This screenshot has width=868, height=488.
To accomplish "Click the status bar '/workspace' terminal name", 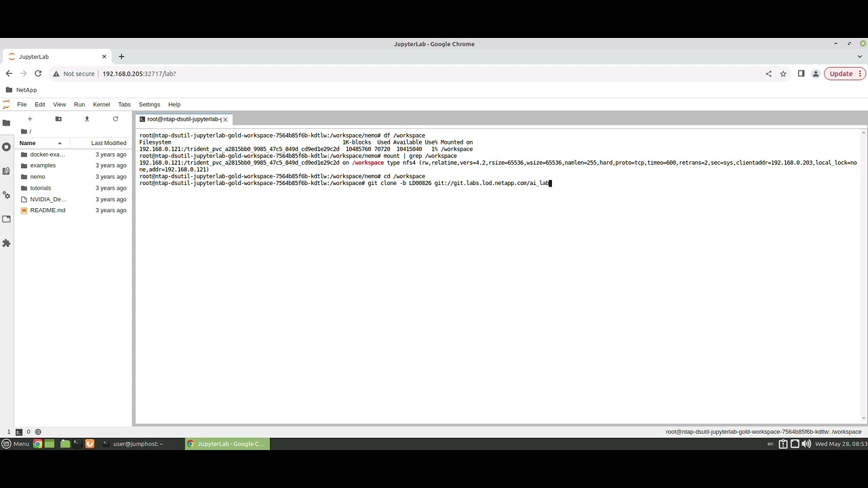I will click(x=764, y=432).
